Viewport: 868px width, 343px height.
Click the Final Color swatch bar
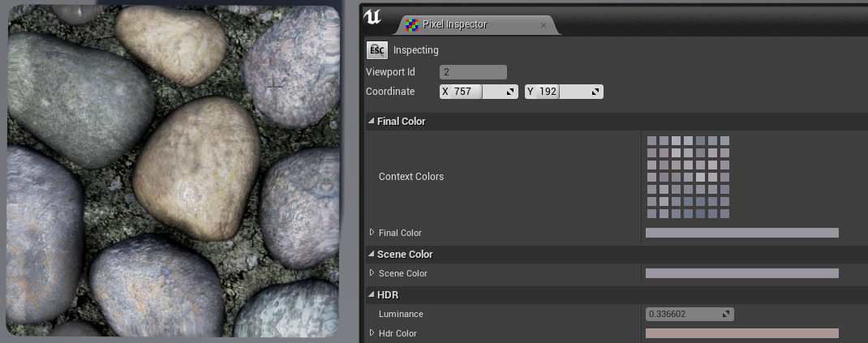click(741, 233)
